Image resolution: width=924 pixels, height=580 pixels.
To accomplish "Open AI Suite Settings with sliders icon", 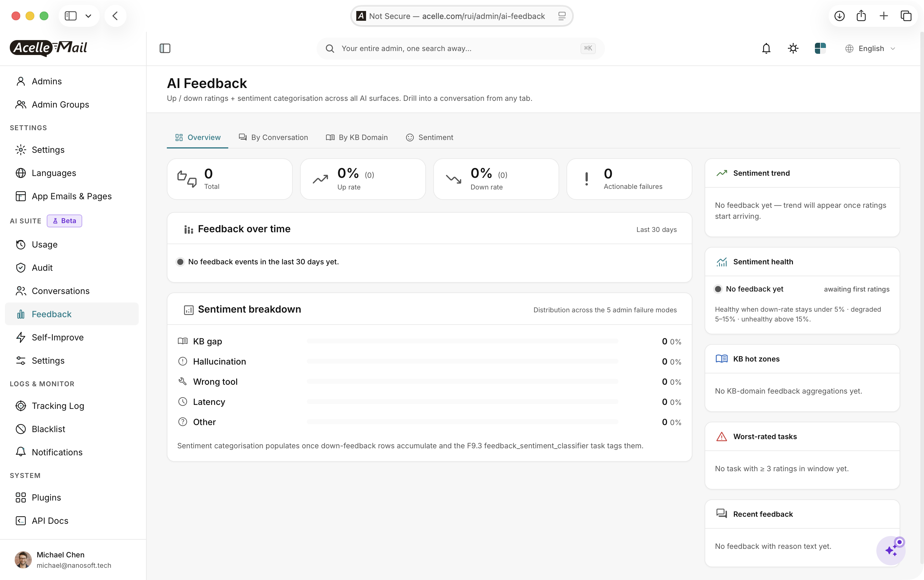I will point(72,360).
